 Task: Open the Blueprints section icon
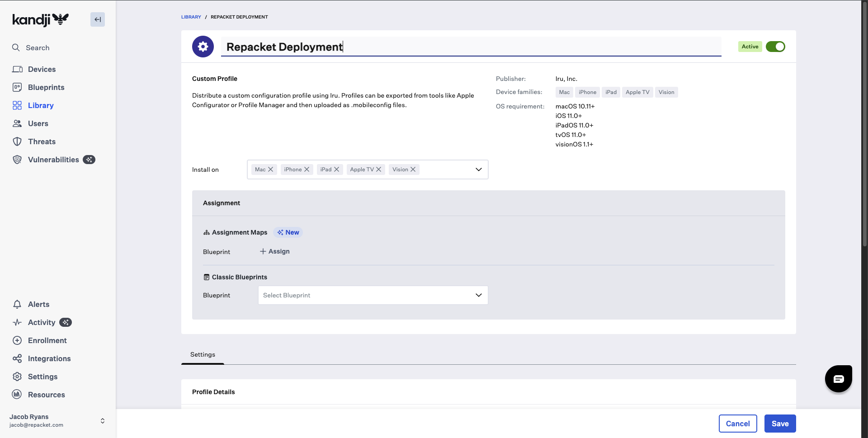point(17,87)
